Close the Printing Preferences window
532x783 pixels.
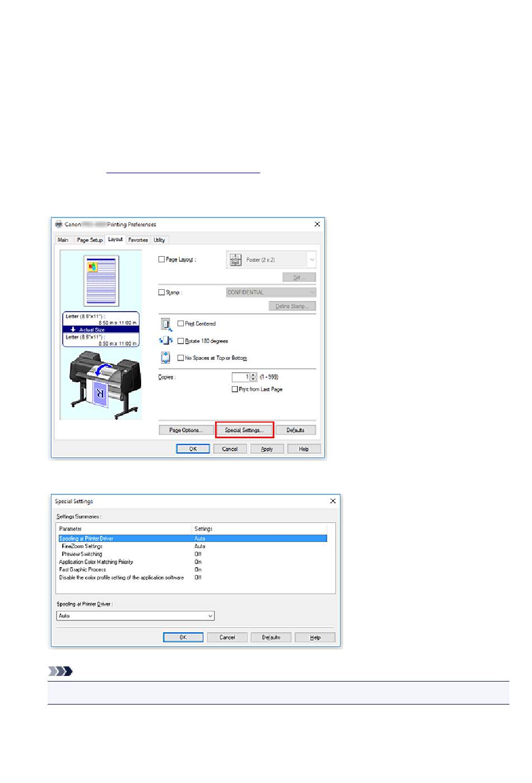[318, 224]
